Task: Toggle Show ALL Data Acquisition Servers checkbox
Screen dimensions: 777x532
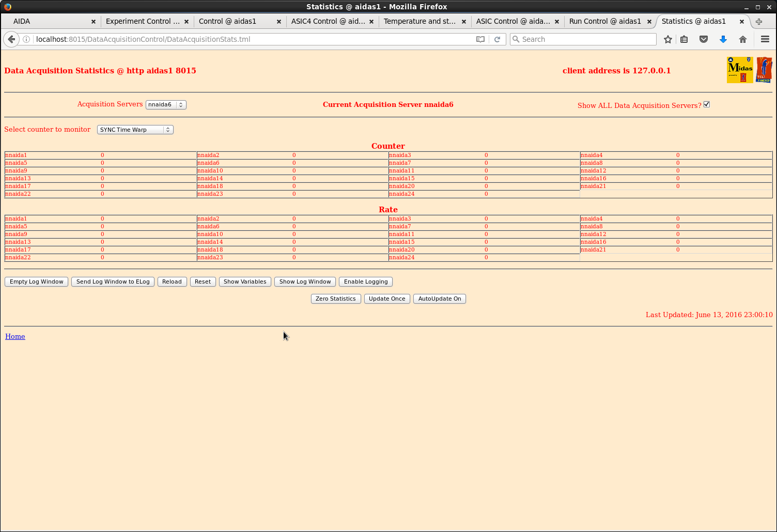Action: click(707, 104)
